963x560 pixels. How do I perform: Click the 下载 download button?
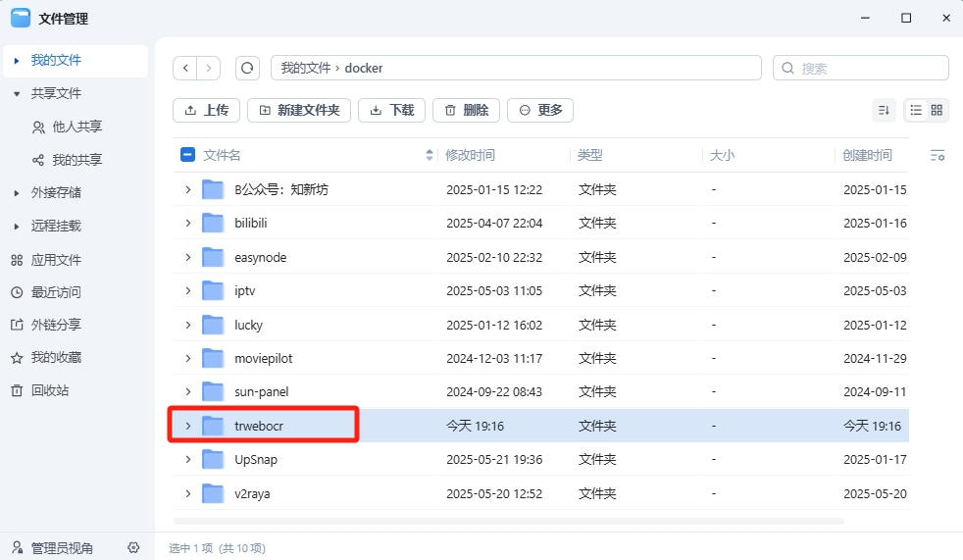pyautogui.click(x=392, y=110)
